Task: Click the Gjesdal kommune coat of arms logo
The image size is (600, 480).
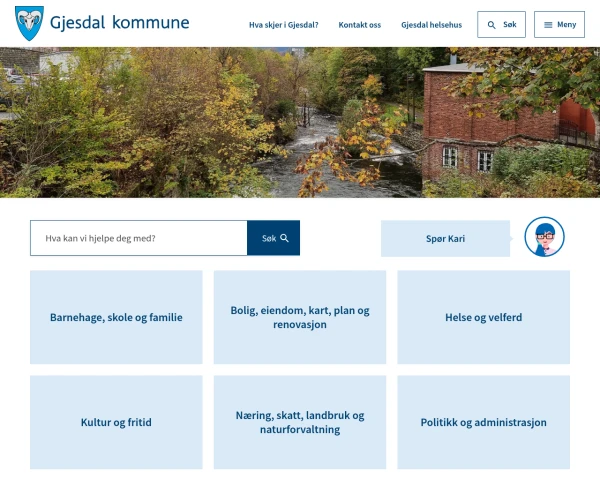Action: pyautogui.click(x=29, y=23)
